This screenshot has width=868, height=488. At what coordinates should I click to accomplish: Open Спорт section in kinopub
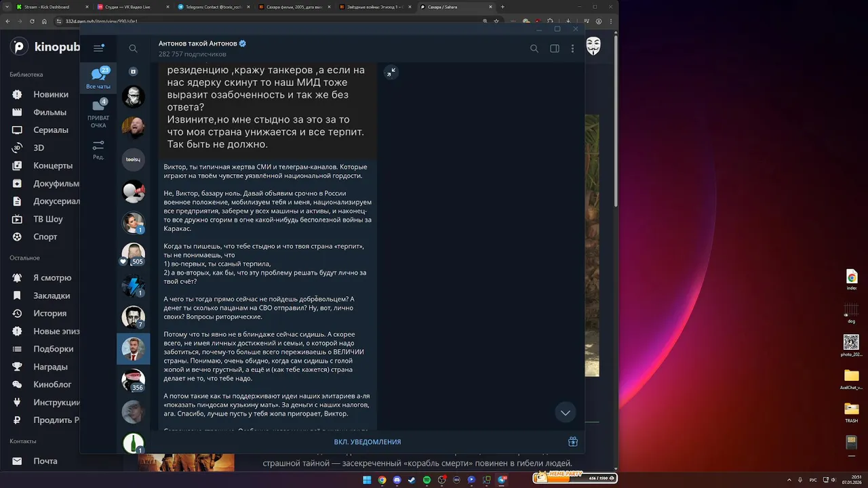[x=45, y=237]
